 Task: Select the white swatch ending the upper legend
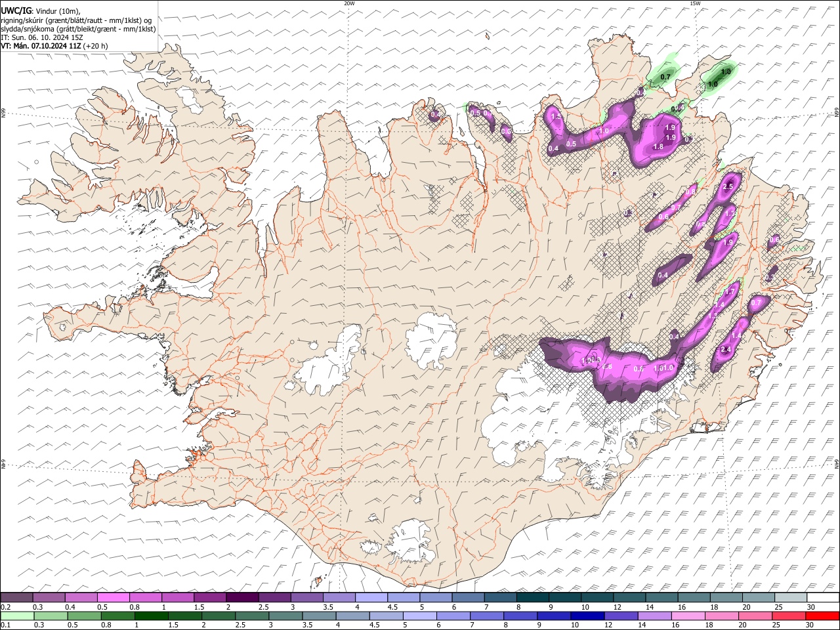coord(823,598)
